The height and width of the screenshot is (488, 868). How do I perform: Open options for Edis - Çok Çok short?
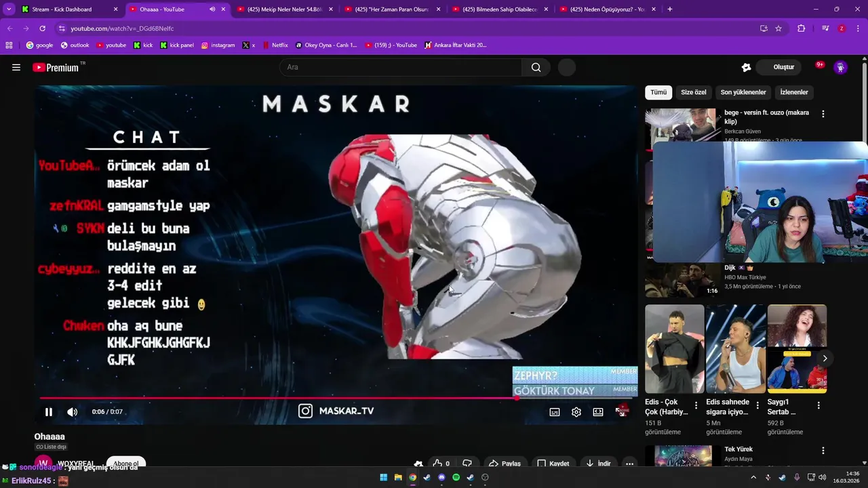[x=696, y=405]
